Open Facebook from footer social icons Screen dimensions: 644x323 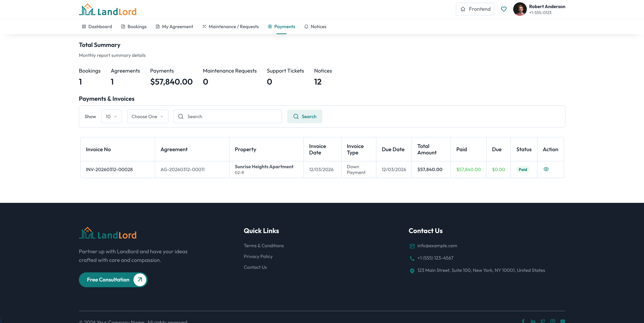[523, 321]
